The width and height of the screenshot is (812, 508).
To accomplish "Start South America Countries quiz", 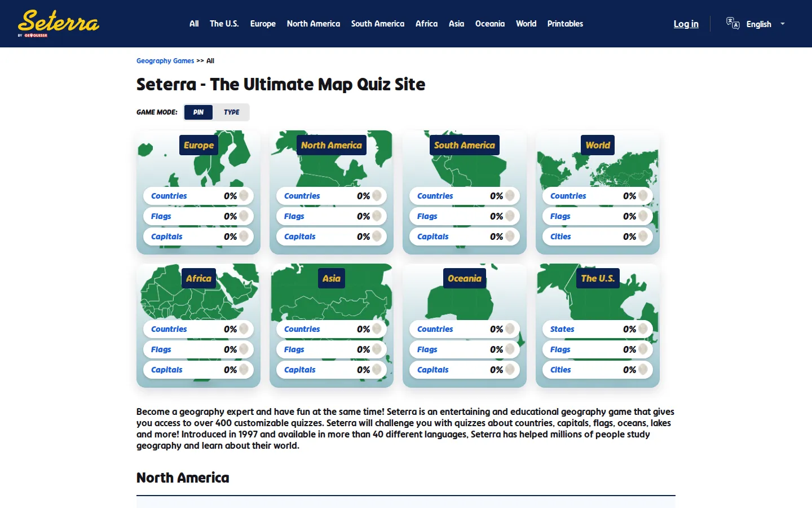I will click(465, 196).
